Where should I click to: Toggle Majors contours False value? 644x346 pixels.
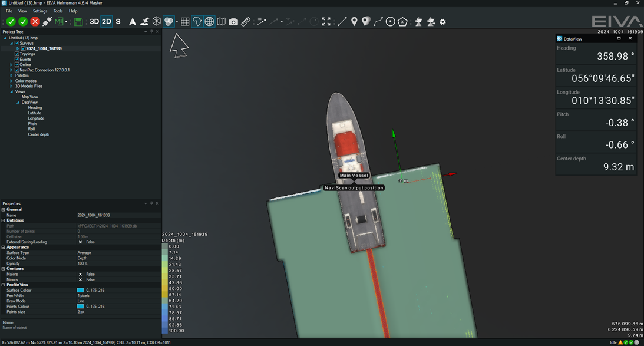(x=80, y=274)
